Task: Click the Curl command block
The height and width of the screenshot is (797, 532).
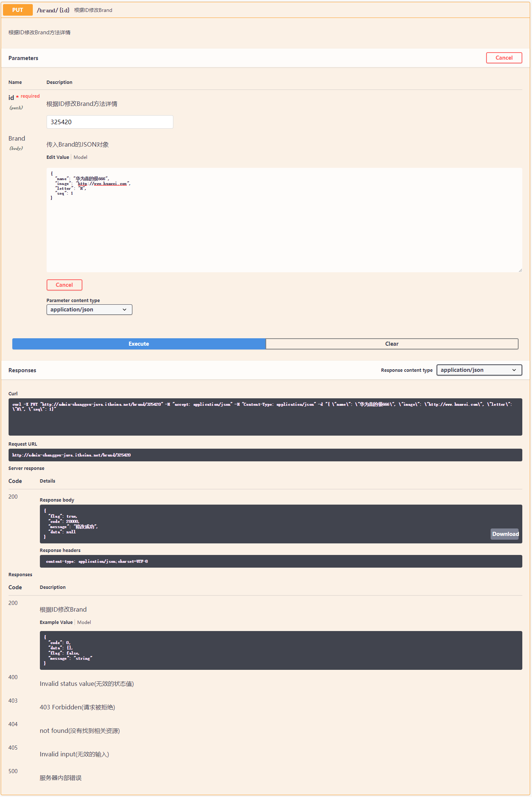Action: coord(265,417)
